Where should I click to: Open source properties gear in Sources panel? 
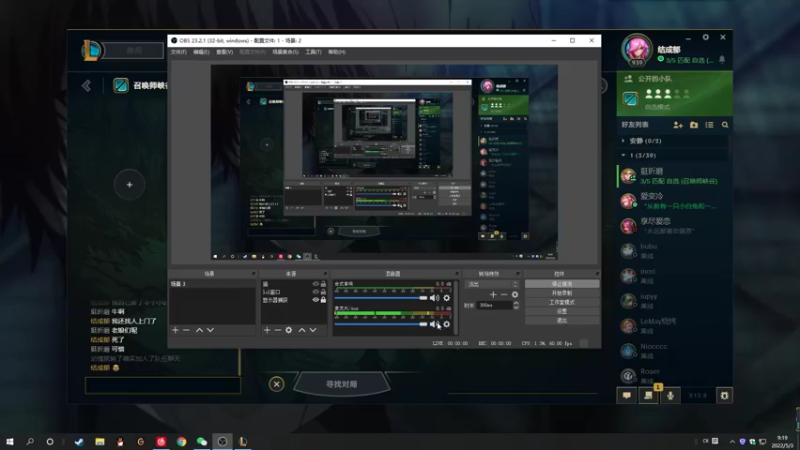coord(289,330)
